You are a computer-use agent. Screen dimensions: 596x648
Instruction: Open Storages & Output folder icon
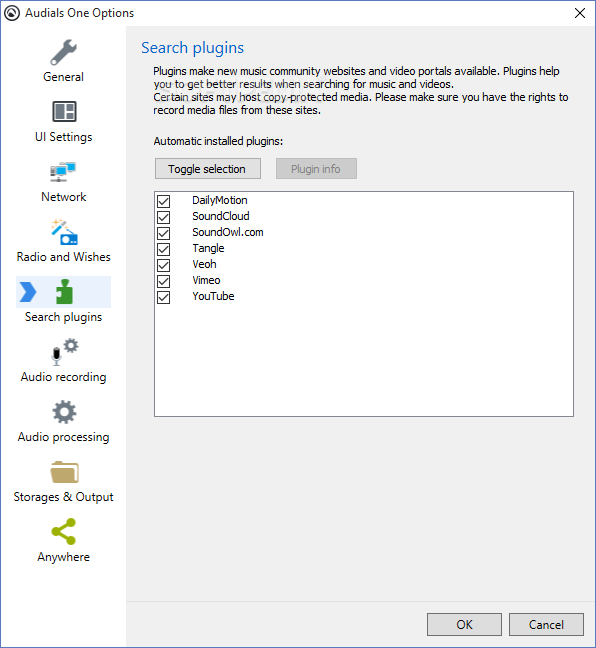[64, 472]
